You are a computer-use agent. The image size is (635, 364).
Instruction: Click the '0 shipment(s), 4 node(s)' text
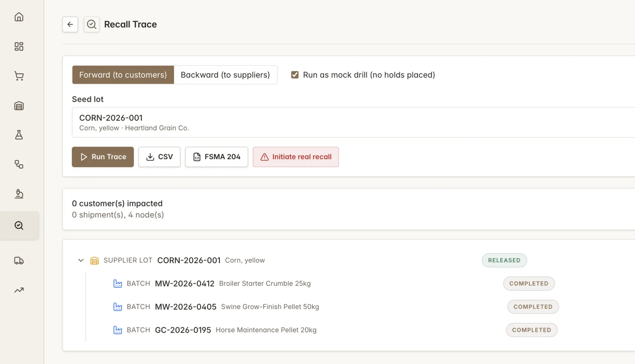click(x=118, y=215)
